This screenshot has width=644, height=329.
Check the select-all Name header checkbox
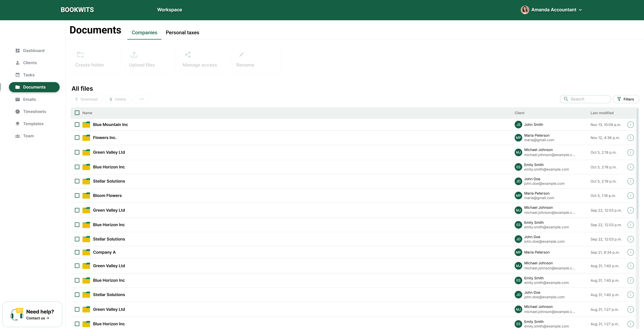[77, 113]
